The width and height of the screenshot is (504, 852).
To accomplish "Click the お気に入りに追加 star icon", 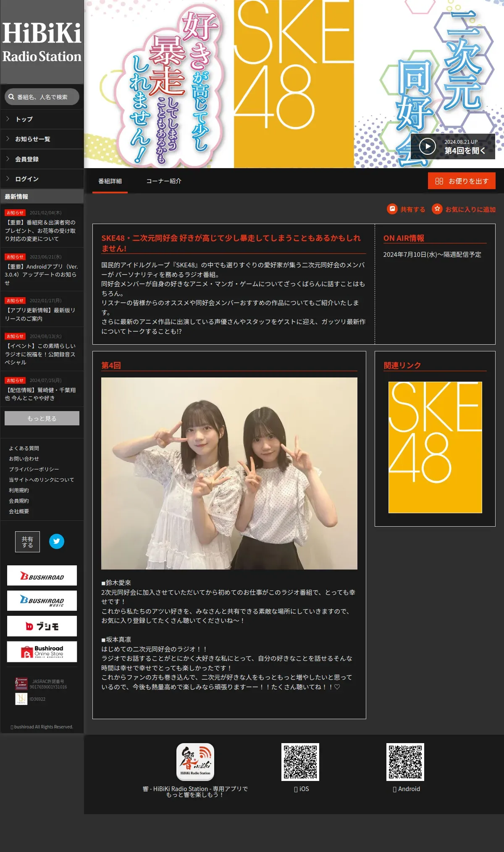I will pyautogui.click(x=437, y=208).
